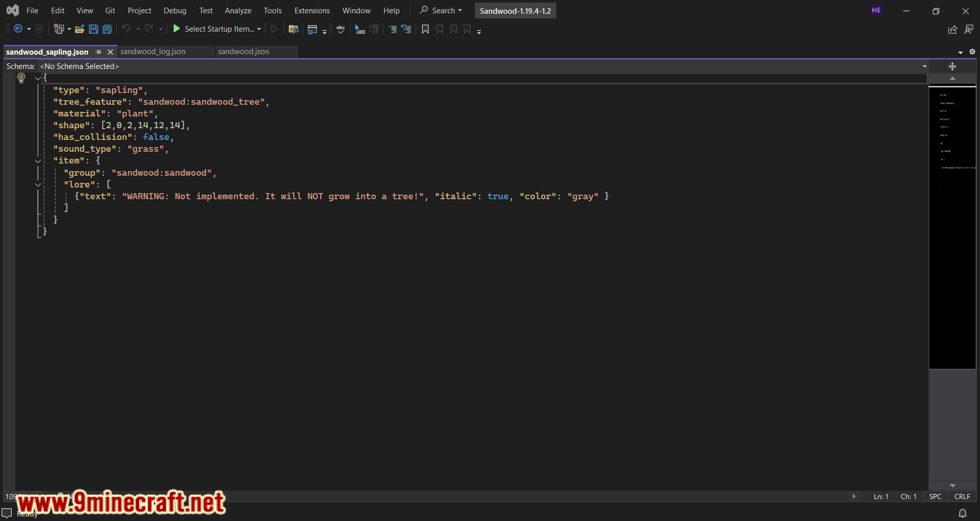Toggle SPC indentation mode in status bar
This screenshot has height=521, width=980.
[x=936, y=496]
